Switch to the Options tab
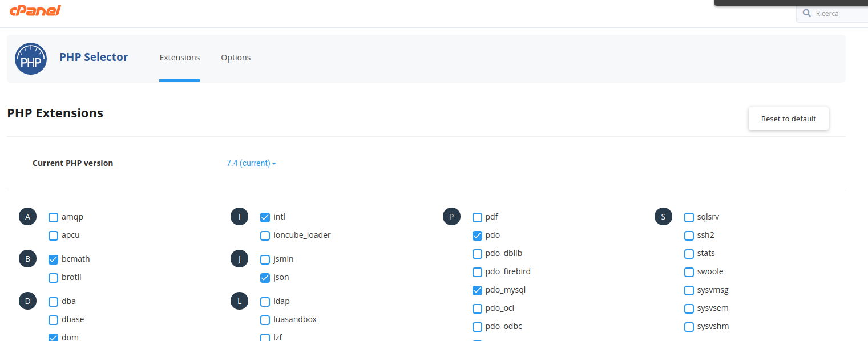868x341 pixels. coord(236,58)
